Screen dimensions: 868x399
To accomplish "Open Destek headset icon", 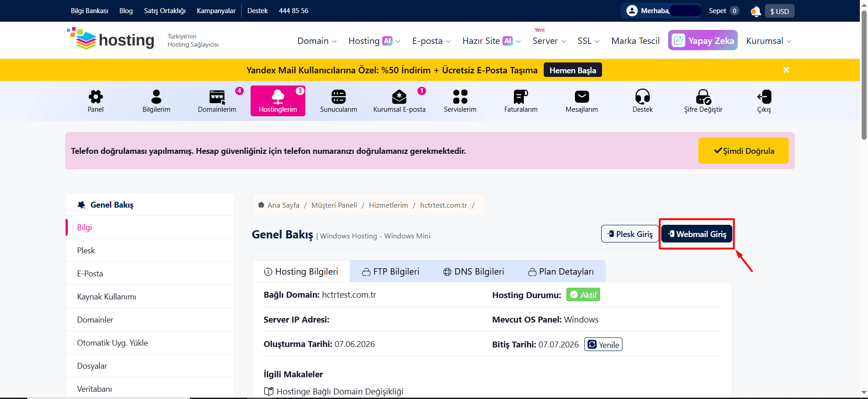I will coord(642,97).
